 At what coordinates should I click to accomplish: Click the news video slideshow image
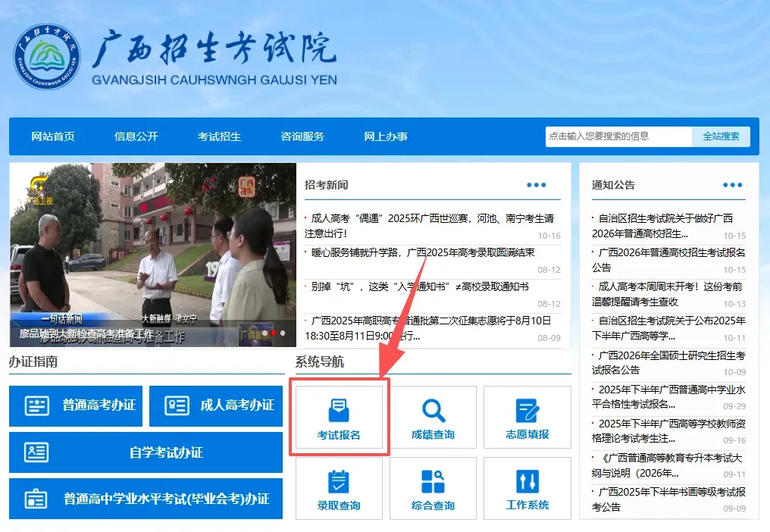tap(153, 255)
